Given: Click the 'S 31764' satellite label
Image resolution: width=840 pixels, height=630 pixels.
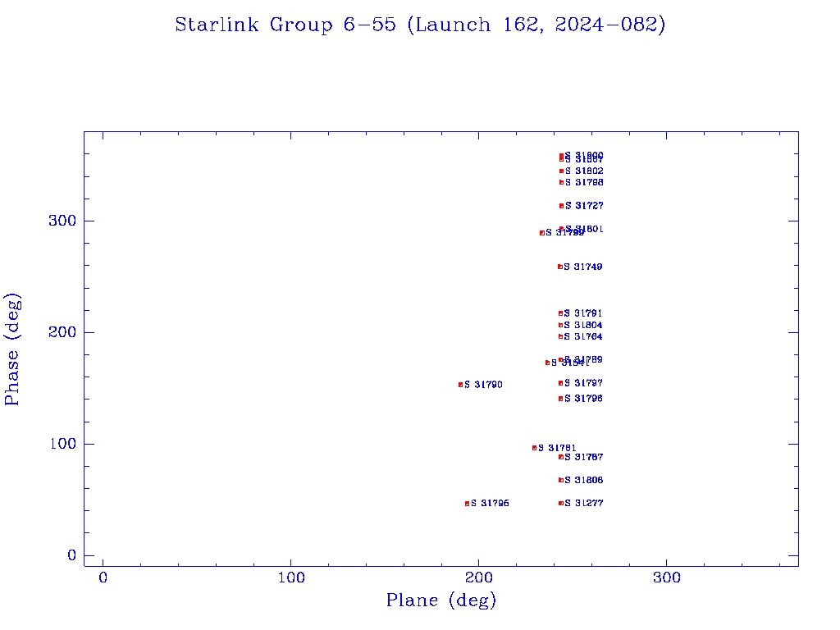Looking at the screenshot, I should click(583, 337).
